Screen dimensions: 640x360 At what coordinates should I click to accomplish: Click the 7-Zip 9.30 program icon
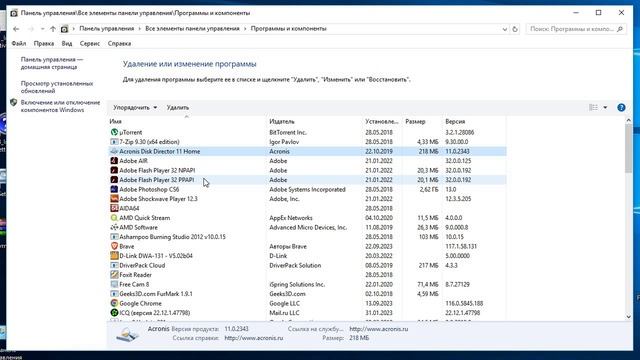pyautogui.click(x=114, y=142)
